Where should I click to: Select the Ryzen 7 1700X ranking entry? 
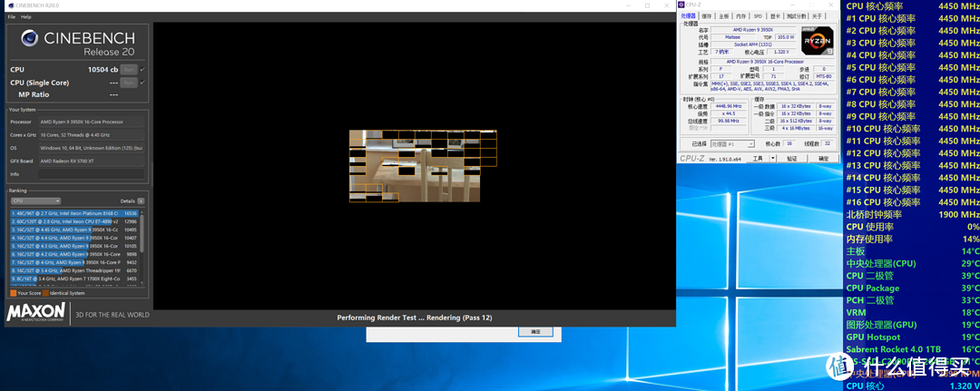click(x=74, y=279)
